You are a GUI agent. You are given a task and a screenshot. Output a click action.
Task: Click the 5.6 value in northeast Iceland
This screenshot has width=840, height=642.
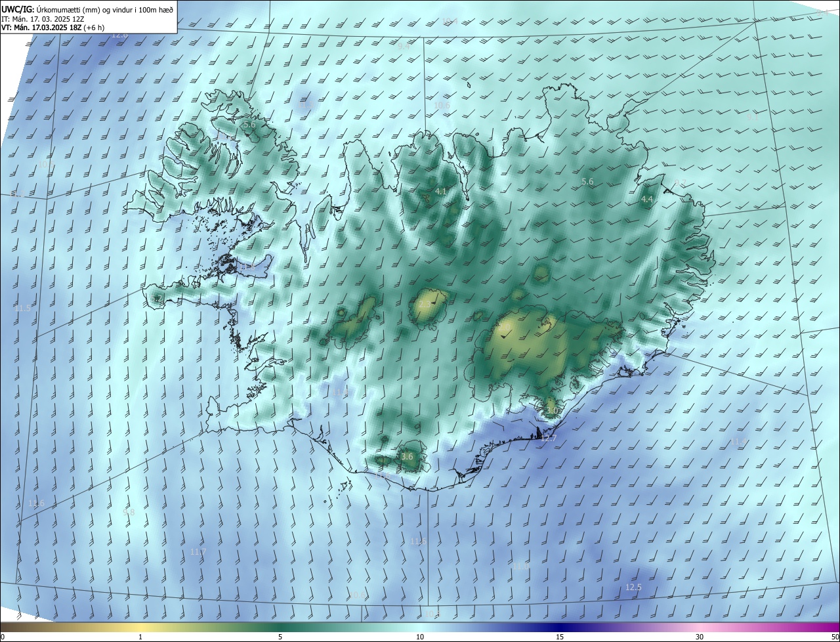click(587, 182)
